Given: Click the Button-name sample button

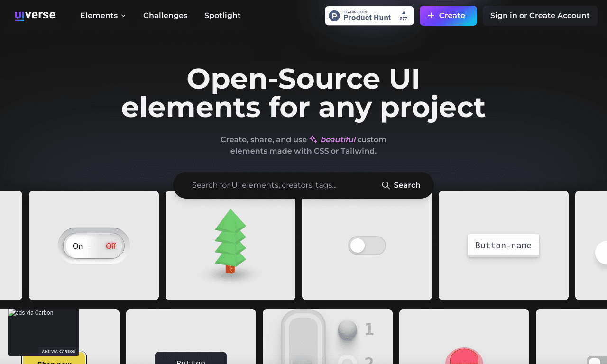Looking at the screenshot, I should pos(503,245).
